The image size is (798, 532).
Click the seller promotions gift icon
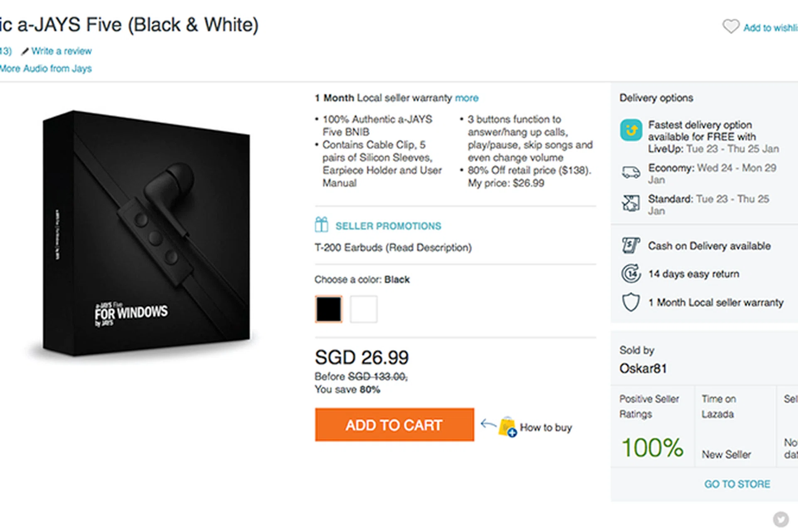pos(321,225)
